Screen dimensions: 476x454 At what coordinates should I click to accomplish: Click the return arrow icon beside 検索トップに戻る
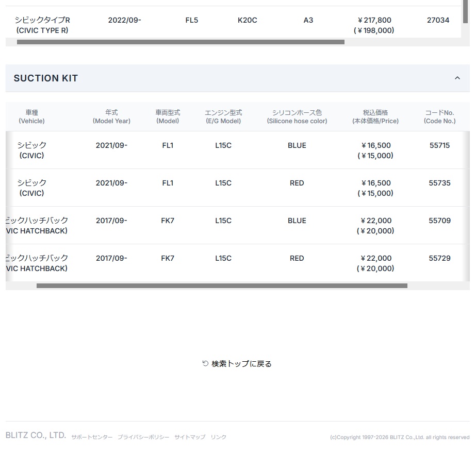point(205,363)
